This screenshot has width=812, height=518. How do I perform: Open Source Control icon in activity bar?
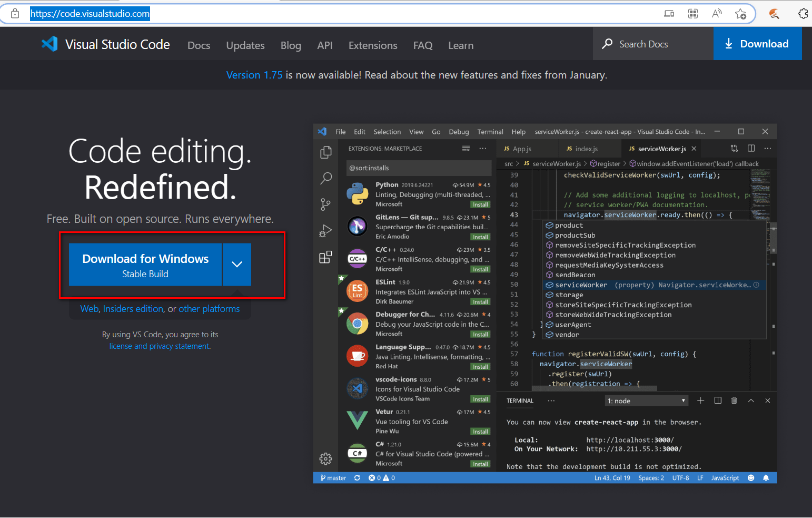[326, 204]
